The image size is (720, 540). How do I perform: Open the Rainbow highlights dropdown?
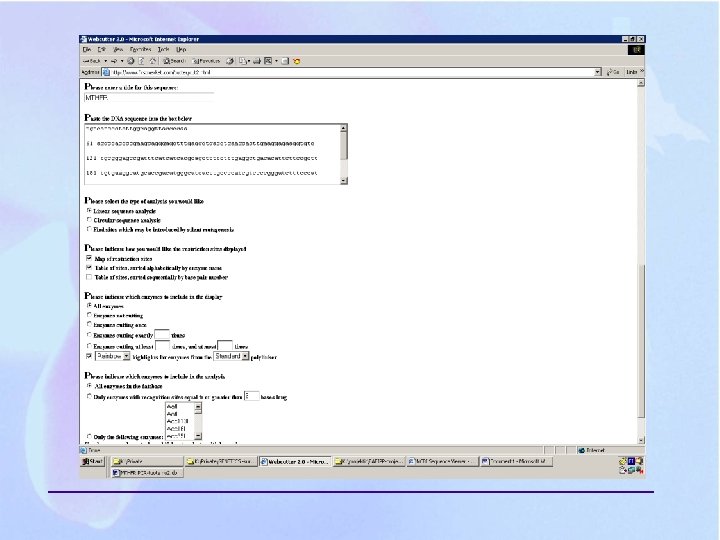point(112,356)
